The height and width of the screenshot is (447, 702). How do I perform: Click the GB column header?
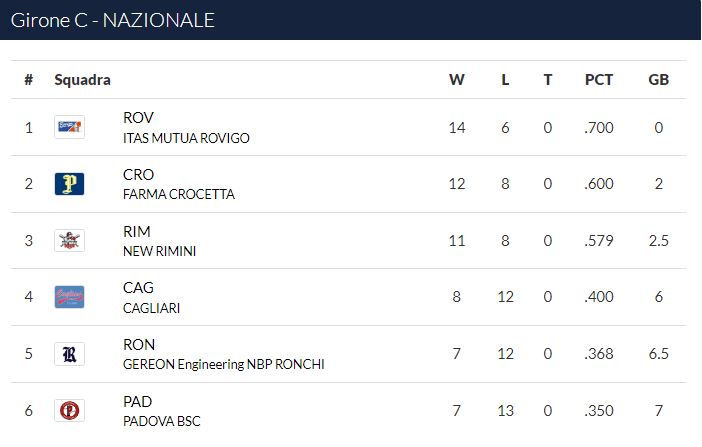tap(659, 80)
